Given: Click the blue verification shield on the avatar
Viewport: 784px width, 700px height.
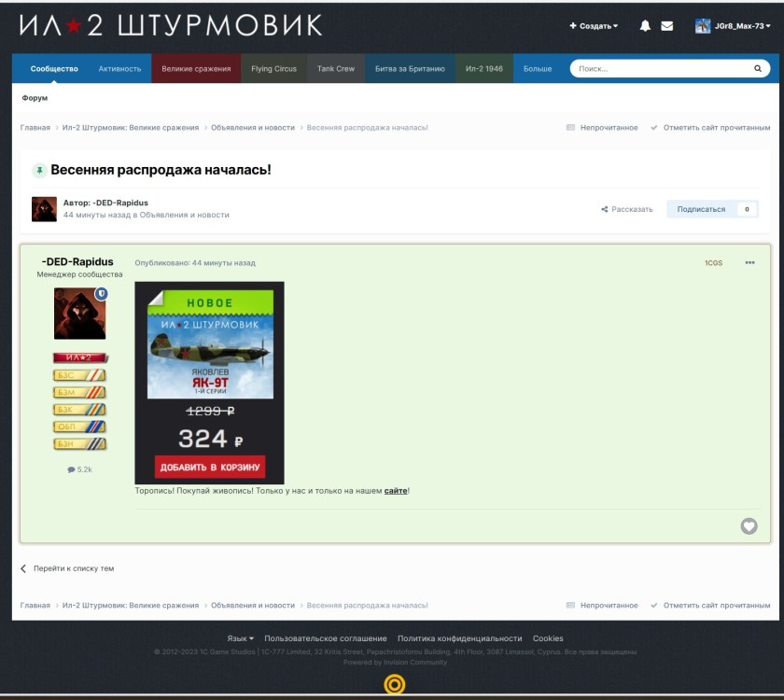Looking at the screenshot, I should tap(101, 293).
